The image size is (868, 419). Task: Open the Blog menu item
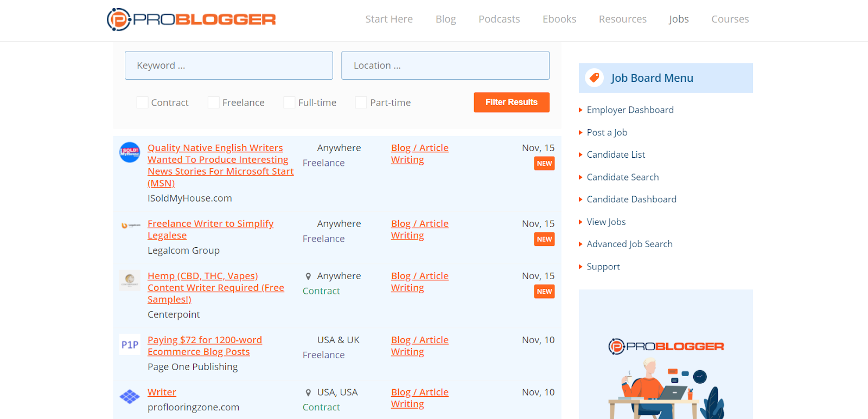445,19
